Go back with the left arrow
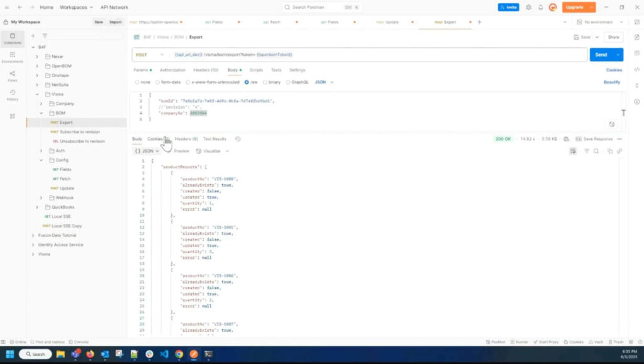Image resolution: width=644 pixels, height=364 pixels. [x=19, y=8]
